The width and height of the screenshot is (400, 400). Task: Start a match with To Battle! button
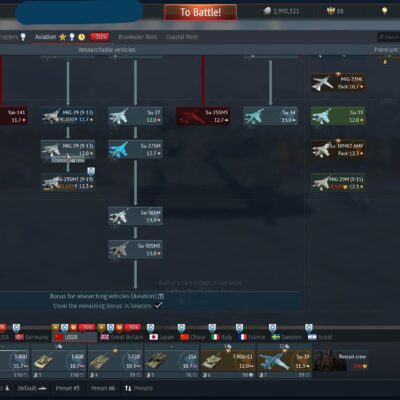pos(200,12)
